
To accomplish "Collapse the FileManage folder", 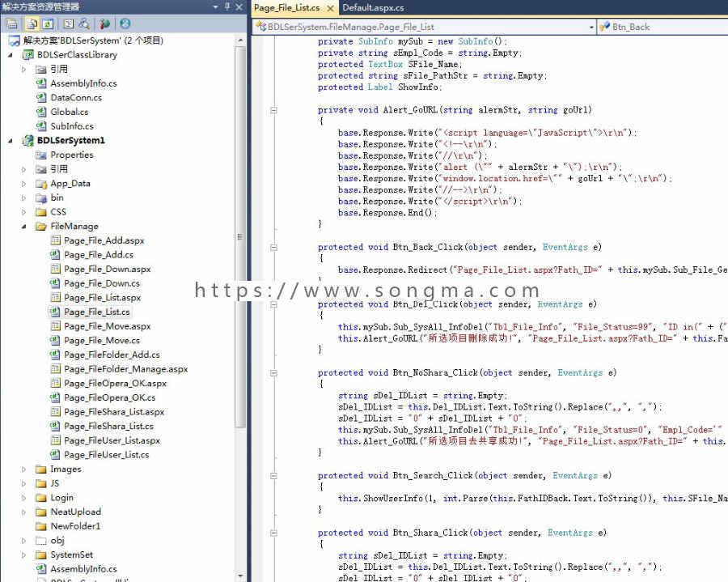I will click(x=23, y=227).
